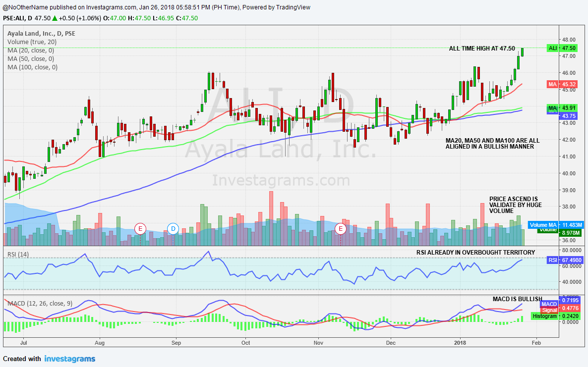588x367 pixels.
Task: Select the MA20, MA50 AND MA100 bullish annotation
Action: click(x=492, y=144)
